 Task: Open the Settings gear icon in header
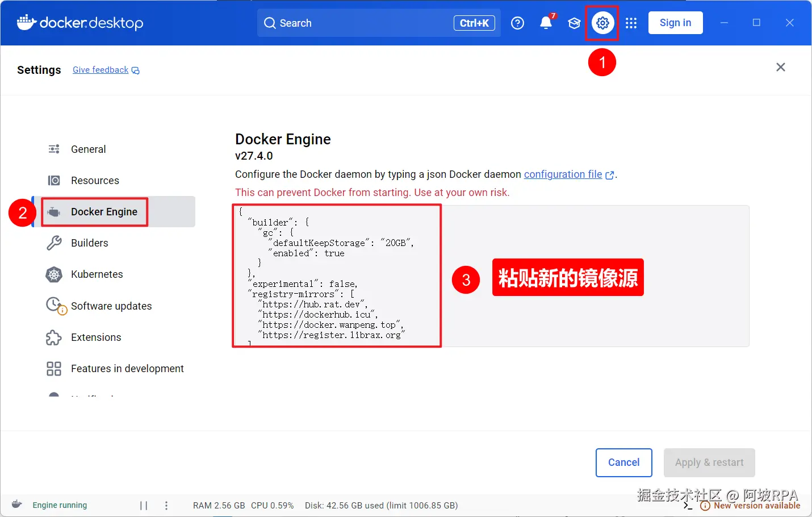[x=602, y=23]
